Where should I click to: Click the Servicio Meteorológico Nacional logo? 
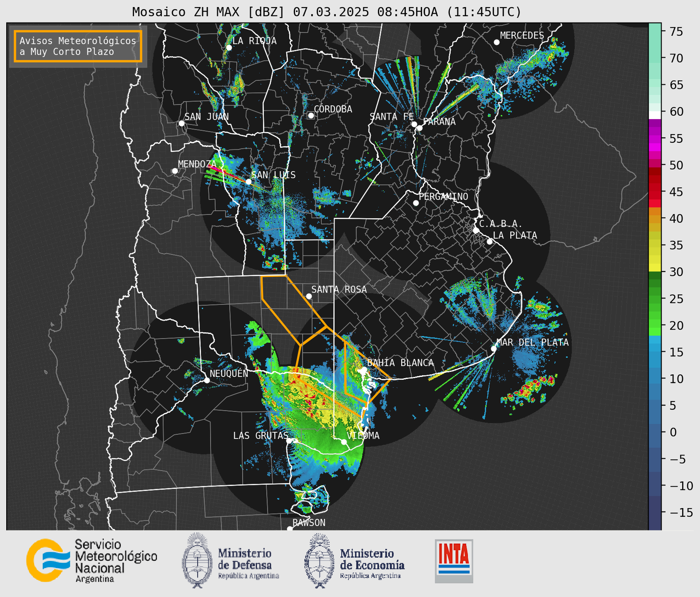coord(92,561)
